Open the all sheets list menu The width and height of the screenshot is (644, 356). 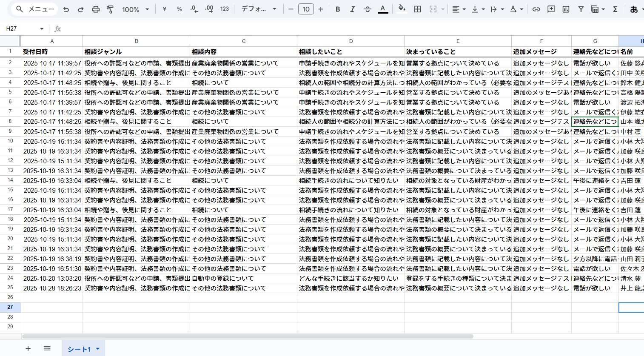click(47, 348)
